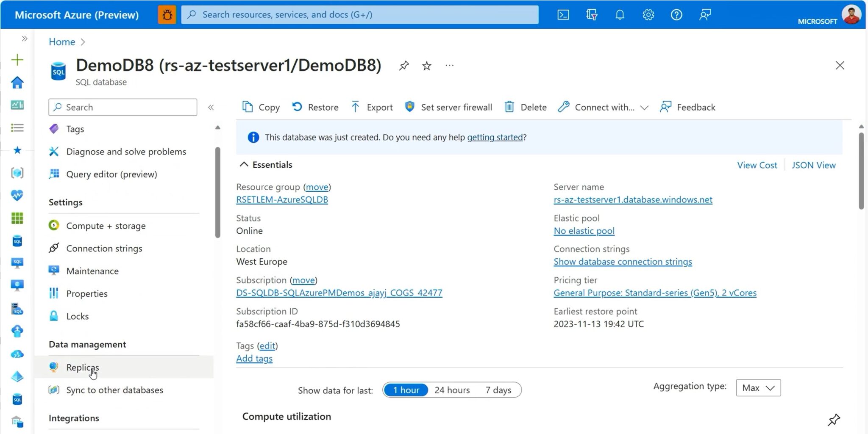Mark DemoDB8 as favorite with the star
This screenshot has height=434, width=868.
(x=427, y=66)
